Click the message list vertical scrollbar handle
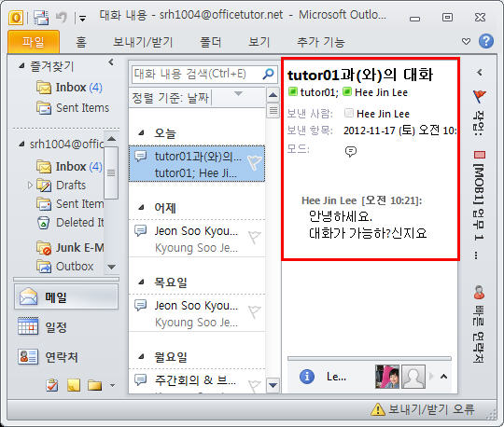 (x=273, y=111)
